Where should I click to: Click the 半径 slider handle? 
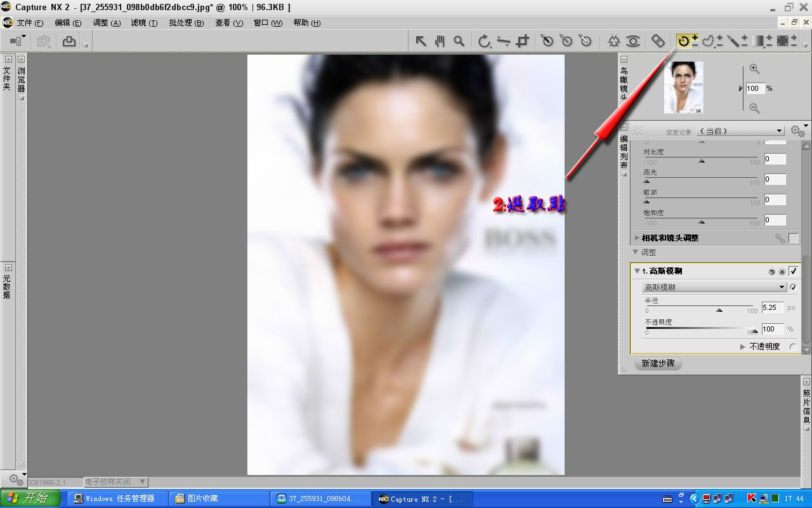[x=719, y=310]
